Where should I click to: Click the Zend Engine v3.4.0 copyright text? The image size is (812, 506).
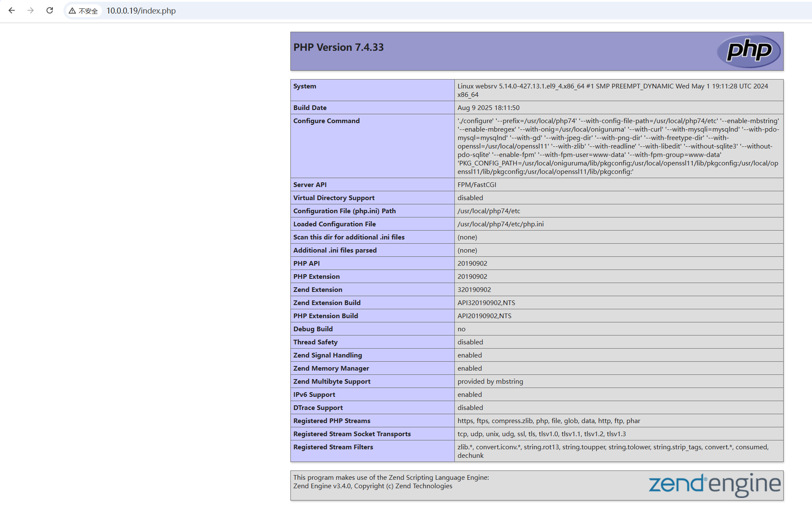[x=372, y=486]
